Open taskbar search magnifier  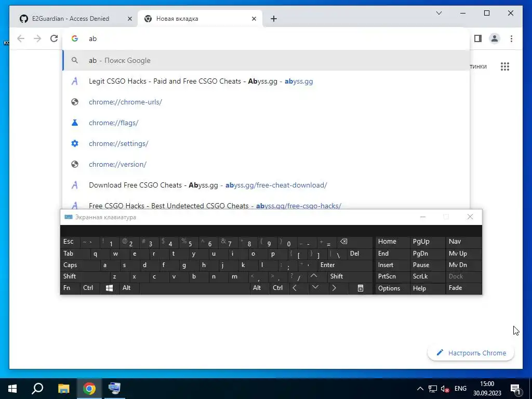37,389
